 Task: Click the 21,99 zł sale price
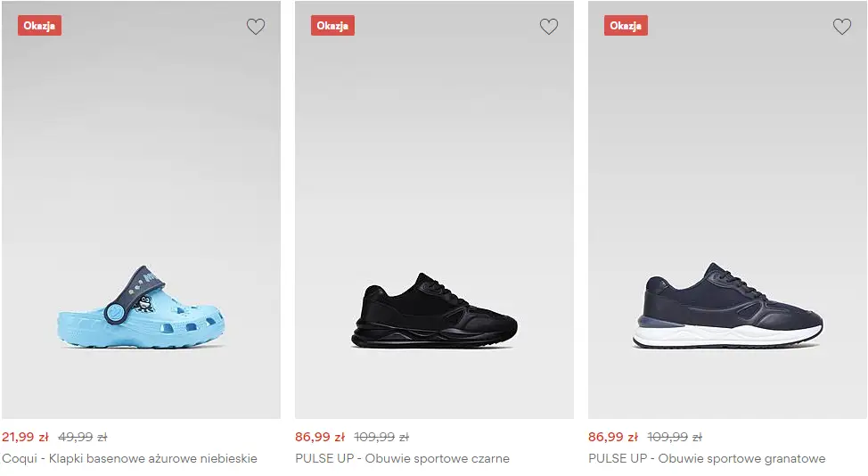[25, 437]
